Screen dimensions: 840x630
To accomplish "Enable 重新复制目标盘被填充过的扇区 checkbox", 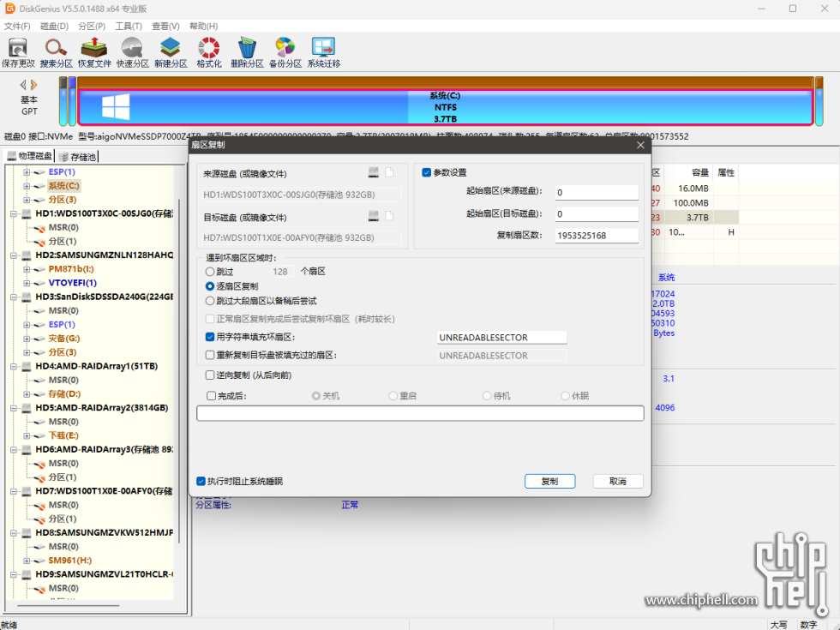I will coord(210,355).
